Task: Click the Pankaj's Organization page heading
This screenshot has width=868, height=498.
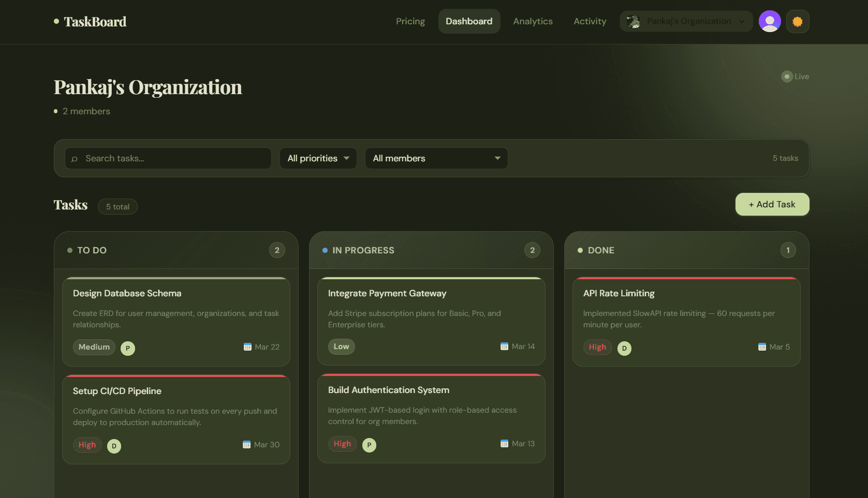Action: pyautogui.click(x=148, y=87)
